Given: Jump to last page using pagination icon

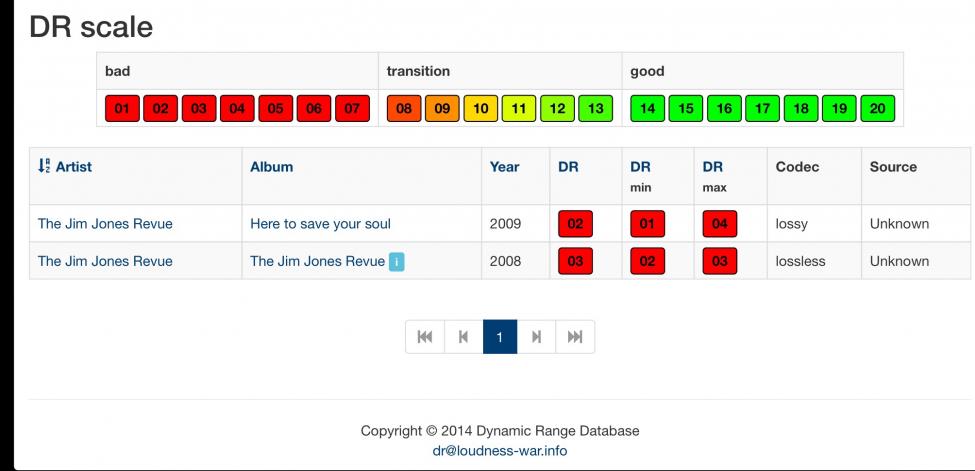Looking at the screenshot, I should (575, 337).
